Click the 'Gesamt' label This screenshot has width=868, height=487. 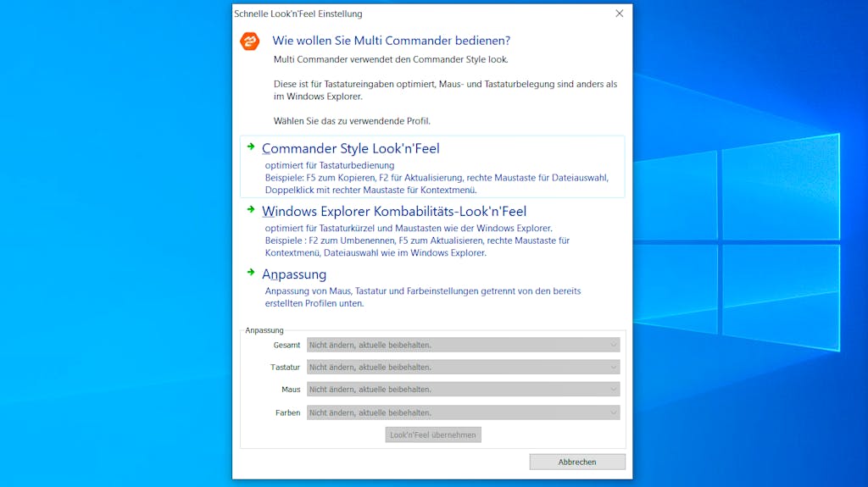point(287,345)
